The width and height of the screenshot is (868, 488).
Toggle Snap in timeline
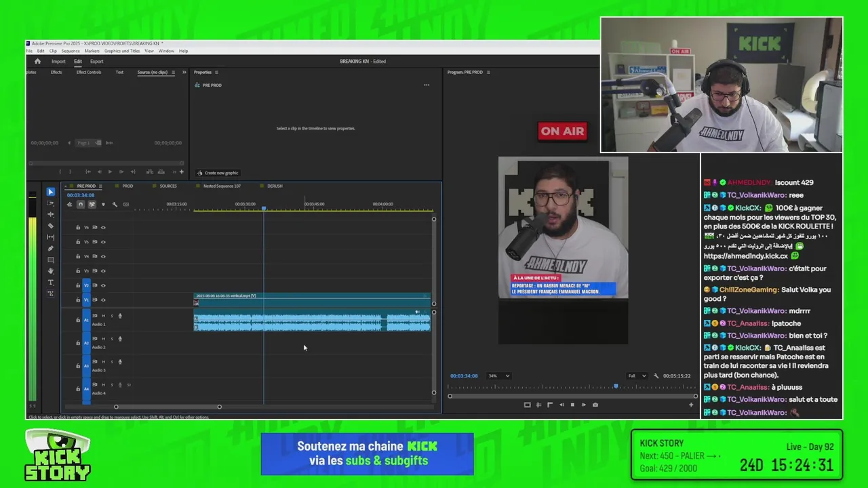(x=81, y=204)
